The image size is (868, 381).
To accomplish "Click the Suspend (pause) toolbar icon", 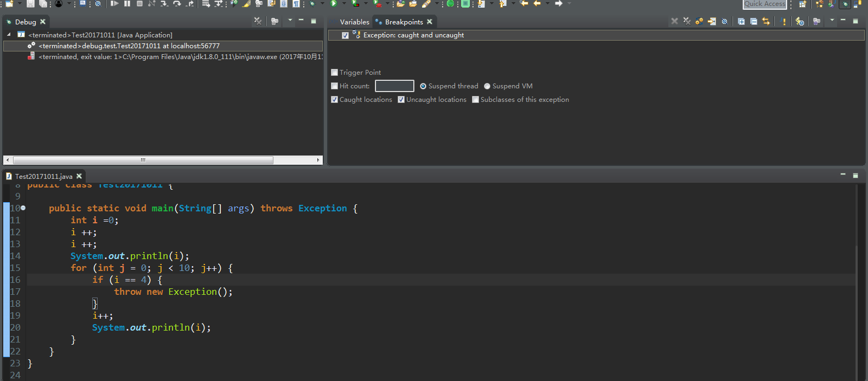I will 127,3.
